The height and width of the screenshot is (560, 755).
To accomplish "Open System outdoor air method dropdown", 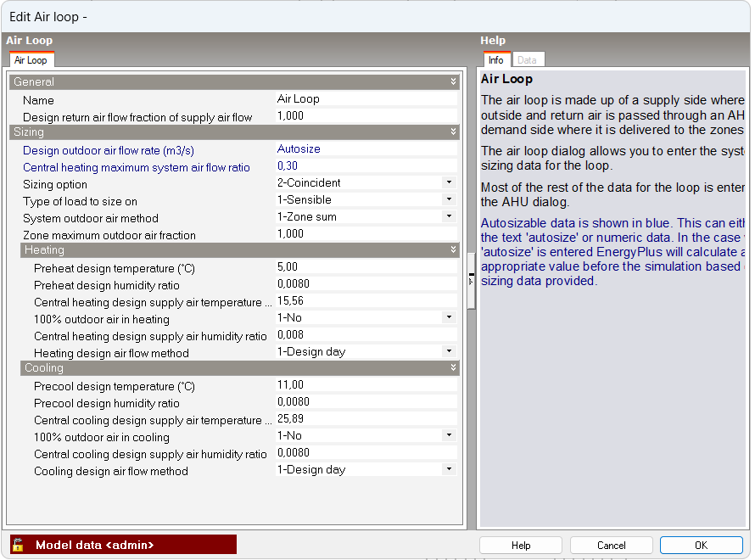I will pyautogui.click(x=449, y=217).
